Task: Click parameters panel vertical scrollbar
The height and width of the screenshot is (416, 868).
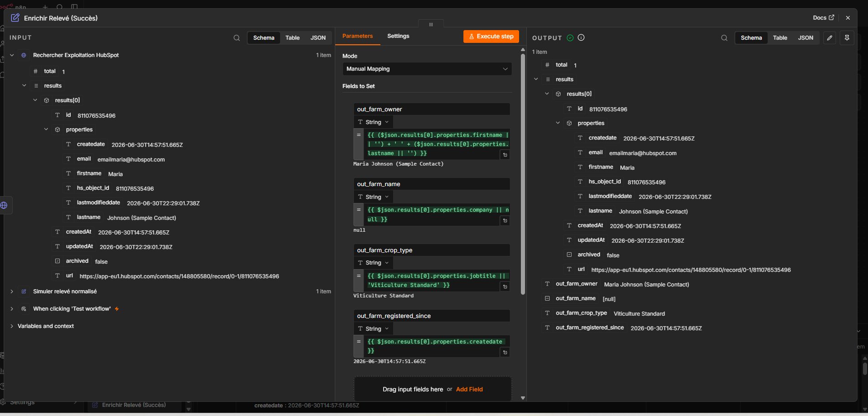Action: pos(523,175)
